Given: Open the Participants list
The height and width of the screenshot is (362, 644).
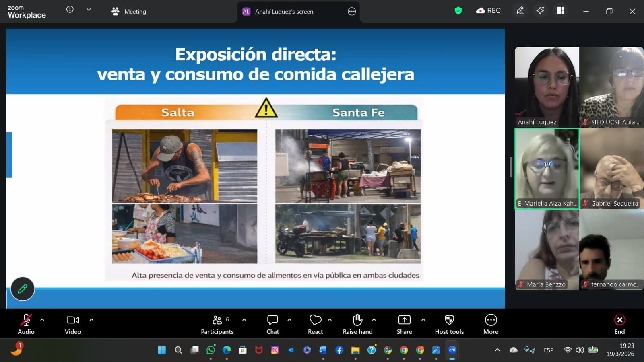Looking at the screenshot, I should click(x=217, y=324).
